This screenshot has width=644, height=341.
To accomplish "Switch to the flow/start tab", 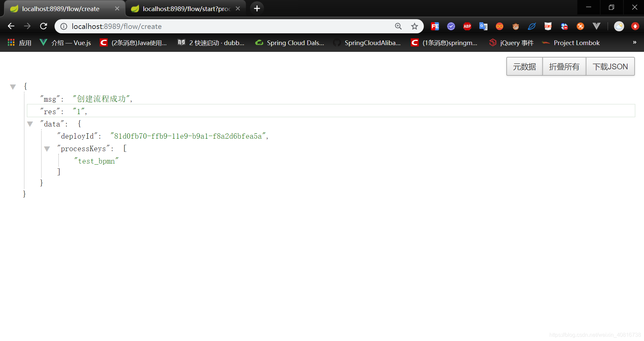I will (x=185, y=9).
